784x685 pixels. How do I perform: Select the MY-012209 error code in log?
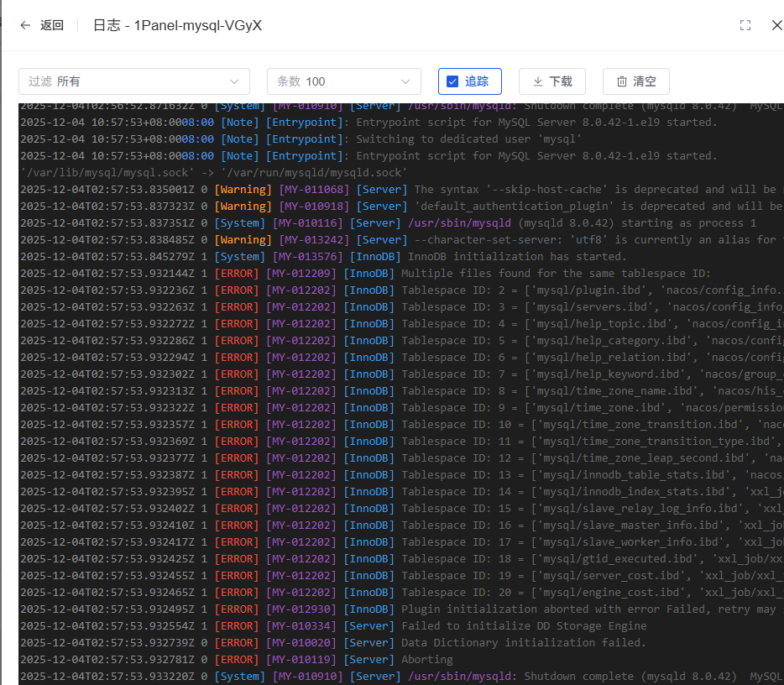[x=301, y=273]
